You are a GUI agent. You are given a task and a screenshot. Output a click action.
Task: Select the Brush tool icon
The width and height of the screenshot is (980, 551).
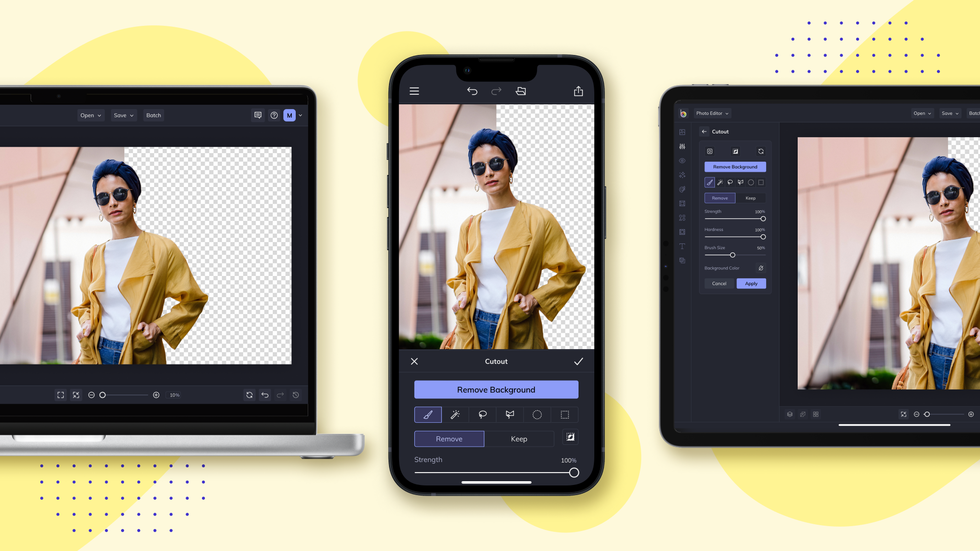coord(428,414)
